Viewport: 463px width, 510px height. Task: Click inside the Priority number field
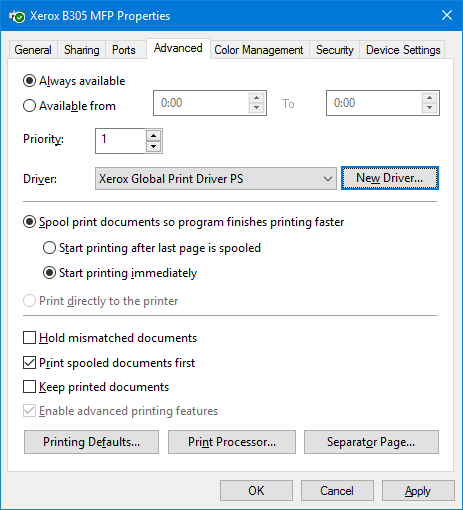point(121,141)
